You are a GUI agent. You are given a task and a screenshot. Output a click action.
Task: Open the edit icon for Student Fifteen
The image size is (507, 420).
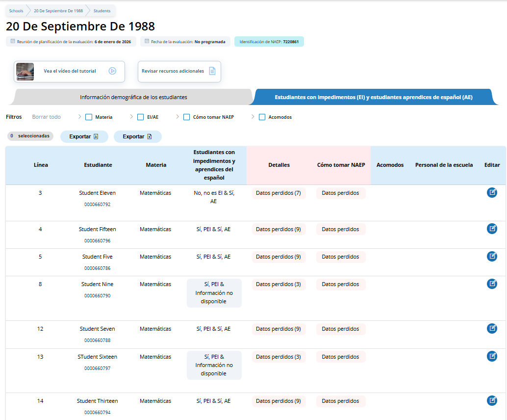pyautogui.click(x=492, y=229)
